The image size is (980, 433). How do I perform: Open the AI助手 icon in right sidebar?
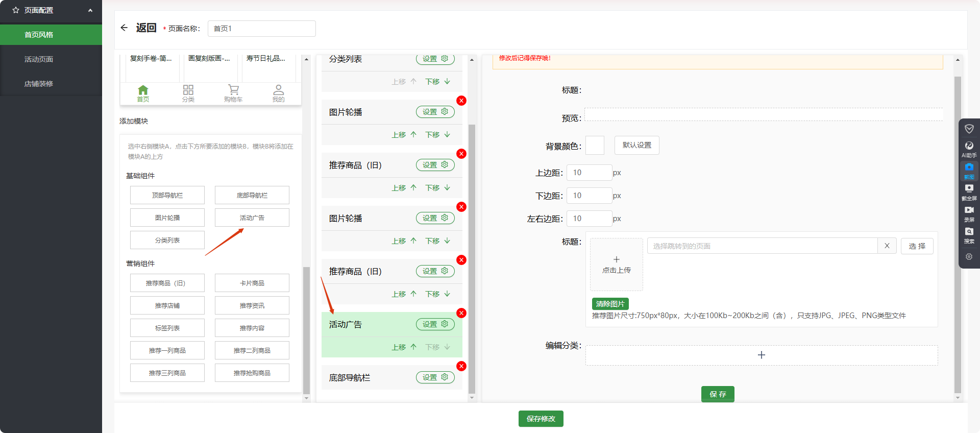click(969, 149)
